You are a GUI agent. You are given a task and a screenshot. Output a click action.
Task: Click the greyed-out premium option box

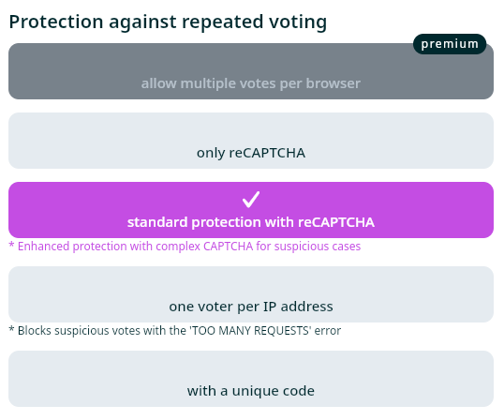point(251,71)
